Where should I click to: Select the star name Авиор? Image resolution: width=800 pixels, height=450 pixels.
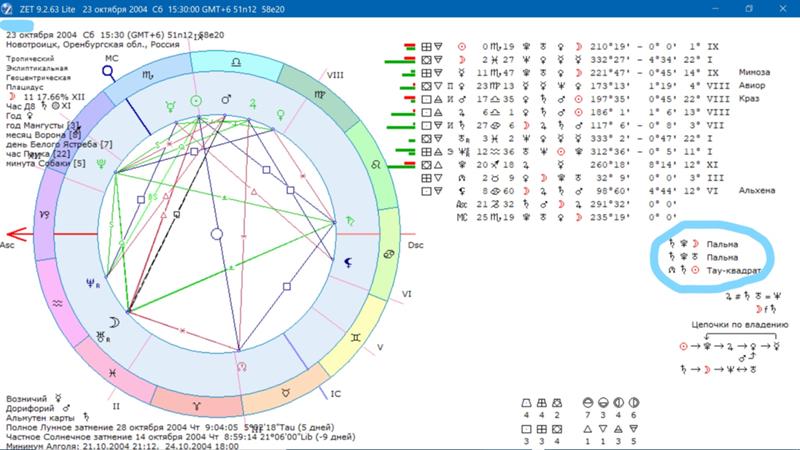click(x=752, y=86)
